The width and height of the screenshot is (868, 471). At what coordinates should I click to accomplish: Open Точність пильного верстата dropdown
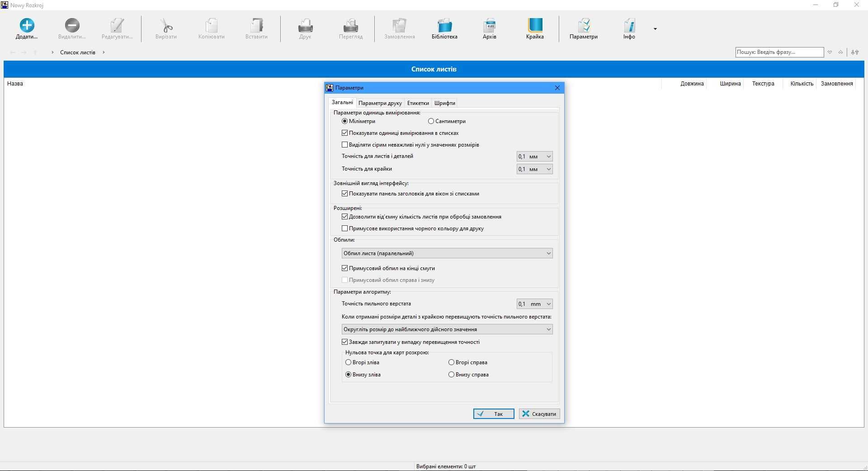click(x=534, y=304)
